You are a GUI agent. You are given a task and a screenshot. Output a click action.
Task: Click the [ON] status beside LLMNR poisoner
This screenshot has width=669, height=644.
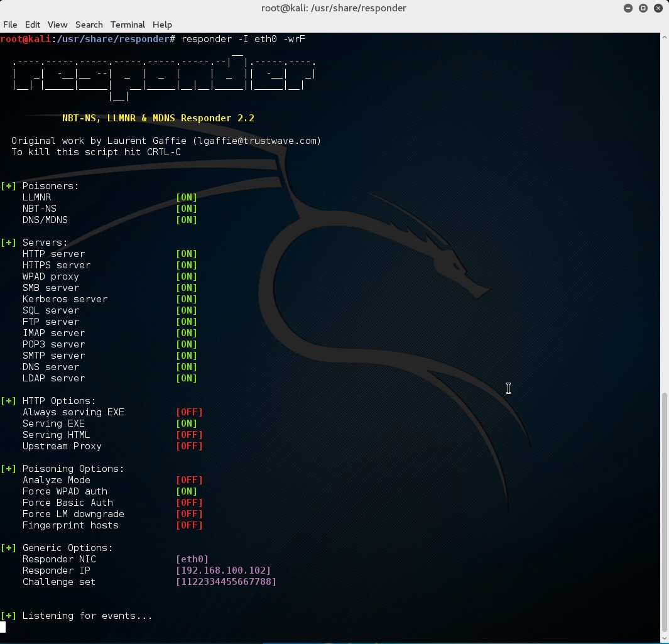click(187, 197)
